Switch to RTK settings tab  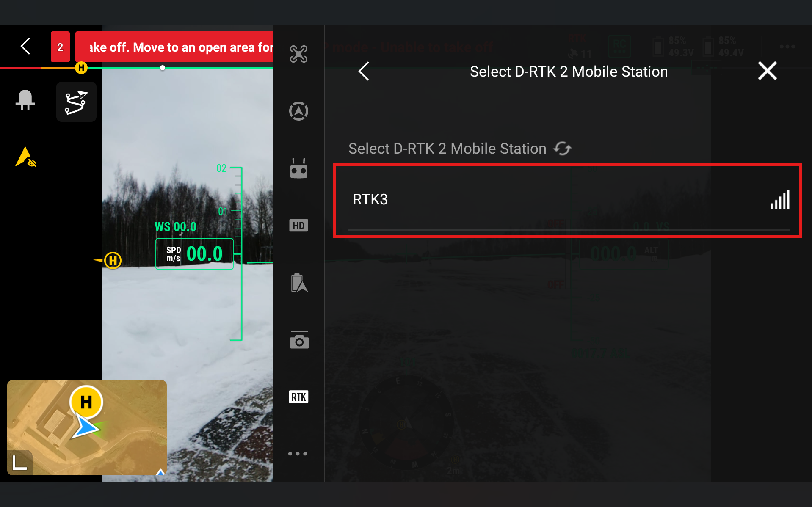(x=298, y=397)
